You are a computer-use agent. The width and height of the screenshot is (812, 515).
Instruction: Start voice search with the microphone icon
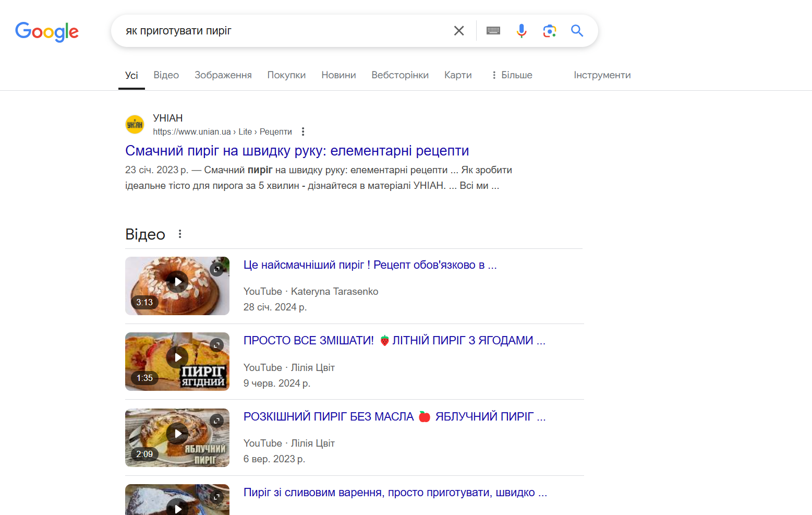(522, 31)
